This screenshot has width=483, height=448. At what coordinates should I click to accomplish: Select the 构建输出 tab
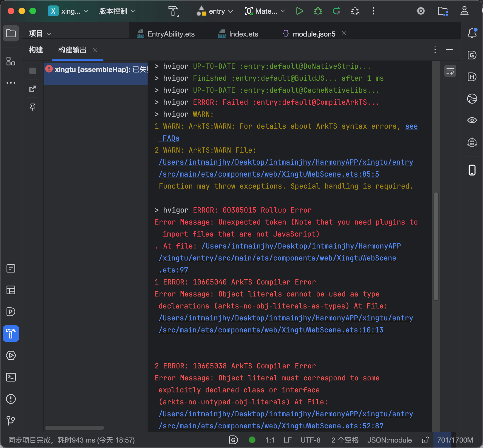pyautogui.click(x=72, y=50)
